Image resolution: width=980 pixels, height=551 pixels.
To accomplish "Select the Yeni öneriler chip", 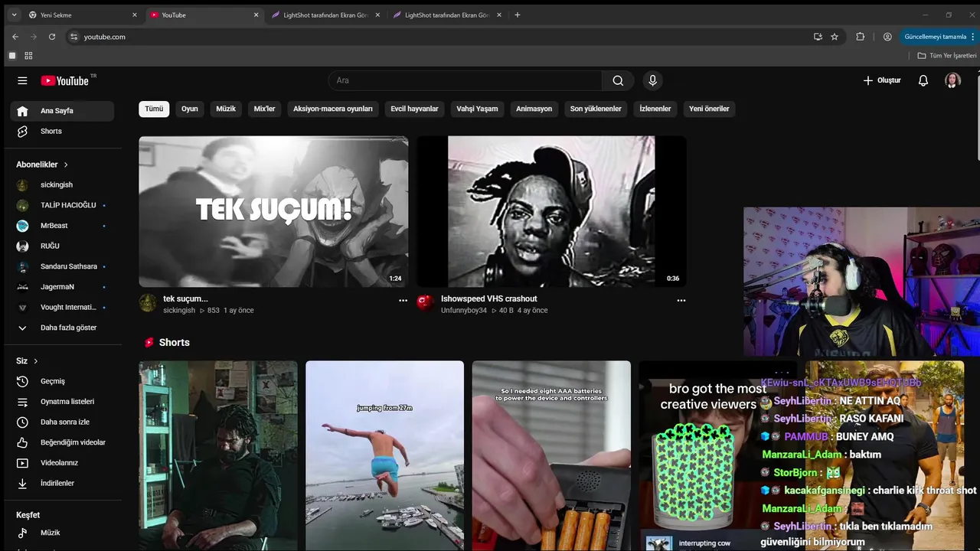I will pyautogui.click(x=709, y=109).
